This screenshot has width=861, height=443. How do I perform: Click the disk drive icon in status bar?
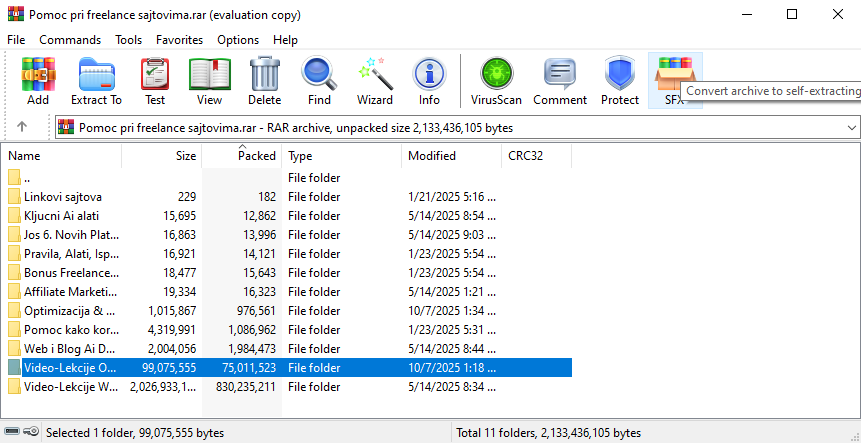(14, 433)
